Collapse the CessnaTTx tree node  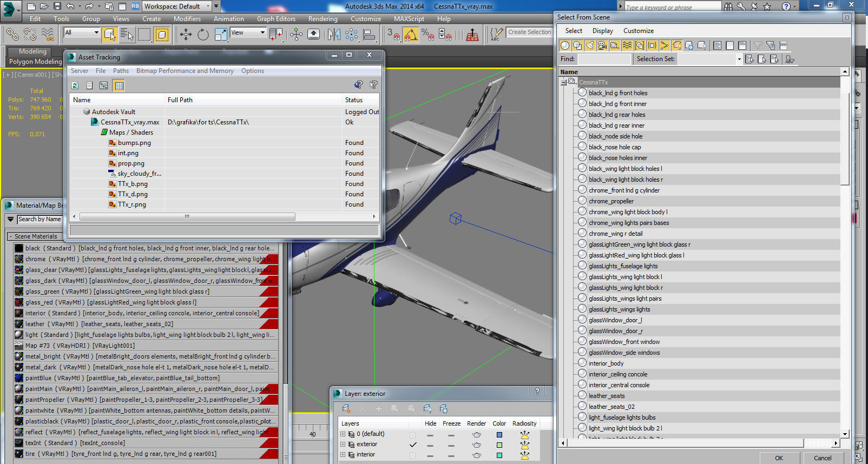(x=563, y=82)
